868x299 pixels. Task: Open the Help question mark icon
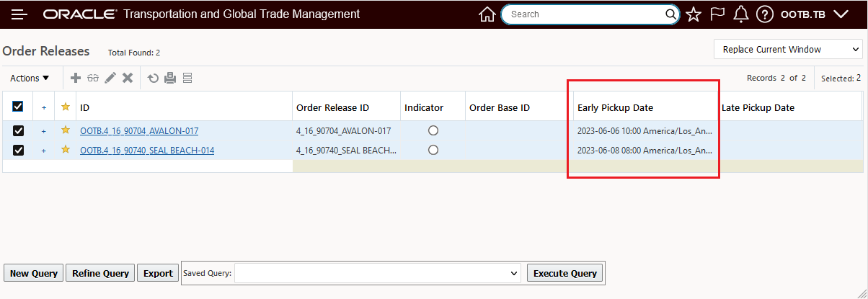(765, 14)
